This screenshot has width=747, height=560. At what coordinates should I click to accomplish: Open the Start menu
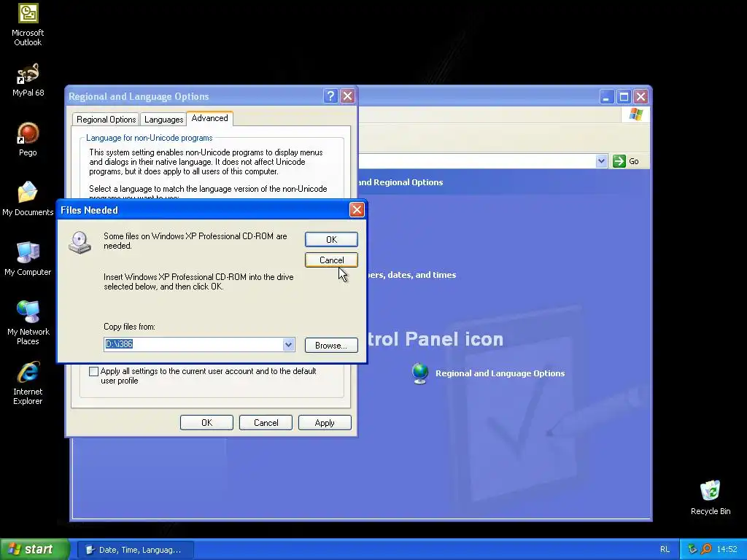click(34, 550)
